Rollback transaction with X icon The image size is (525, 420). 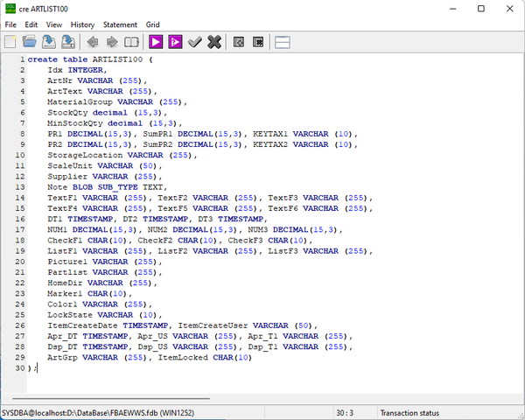pos(214,42)
